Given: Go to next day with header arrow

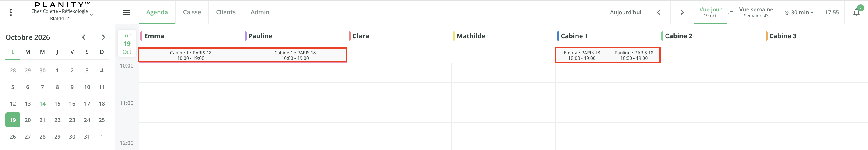Looking at the screenshot, I should (x=682, y=12).
